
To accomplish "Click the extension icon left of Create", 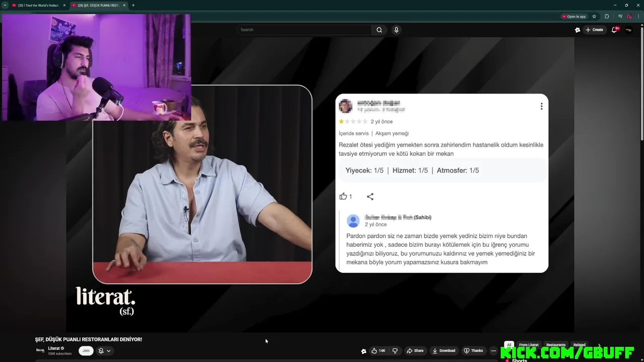I will click(x=578, y=30).
